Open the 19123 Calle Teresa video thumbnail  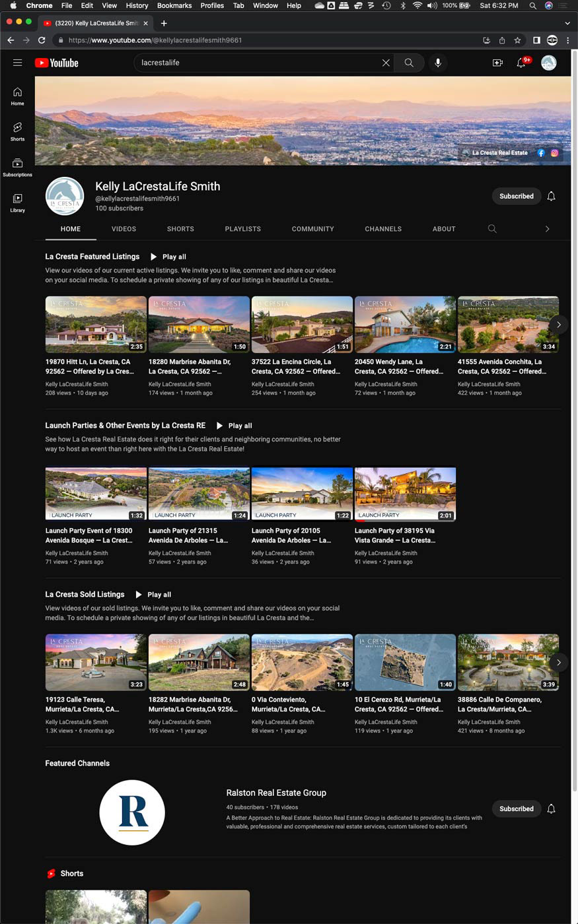click(96, 662)
